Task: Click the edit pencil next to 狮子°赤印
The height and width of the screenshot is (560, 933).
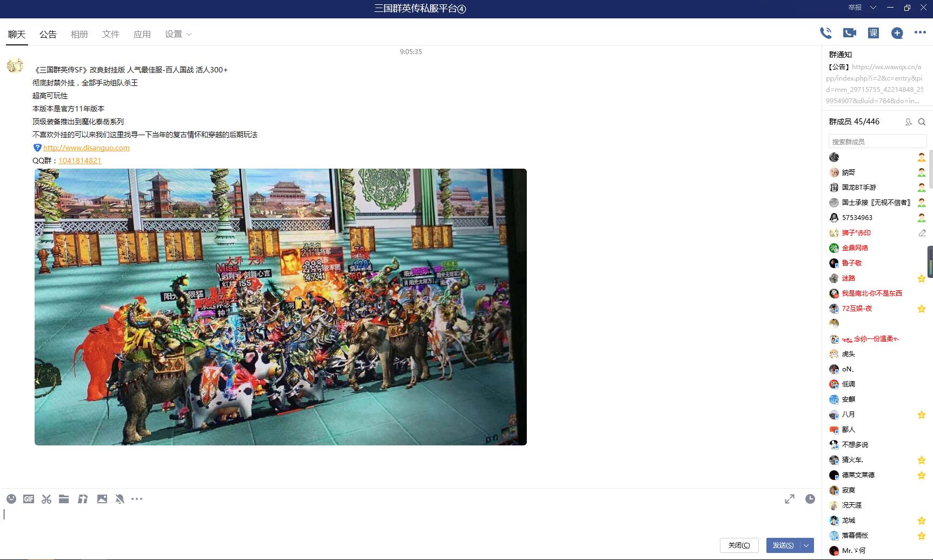Action: point(922,233)
